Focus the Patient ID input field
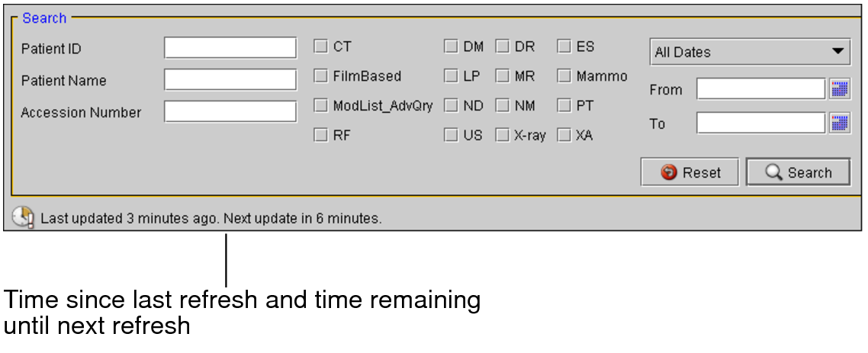Screen dimensions: 868x353 230,47
